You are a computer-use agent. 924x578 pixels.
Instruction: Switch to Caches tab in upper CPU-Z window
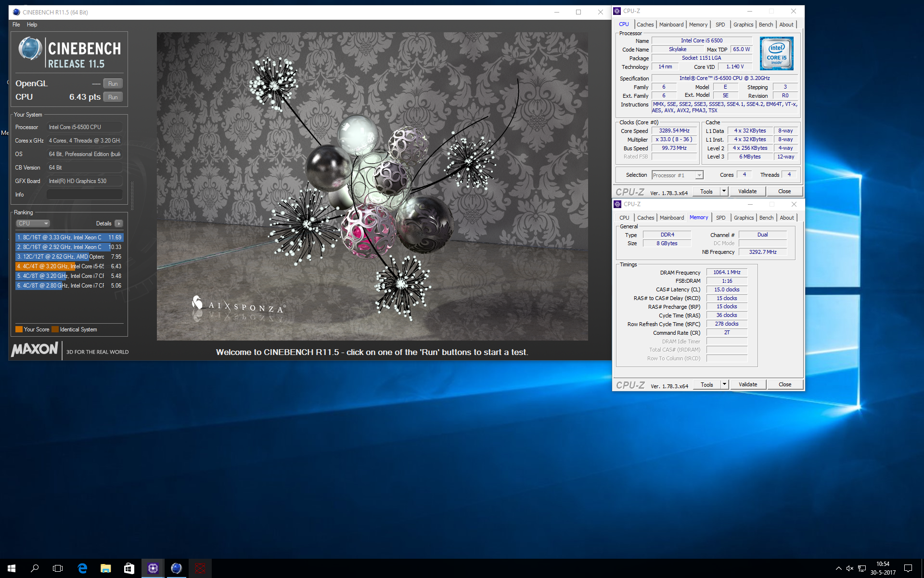[x=645, y=25]
